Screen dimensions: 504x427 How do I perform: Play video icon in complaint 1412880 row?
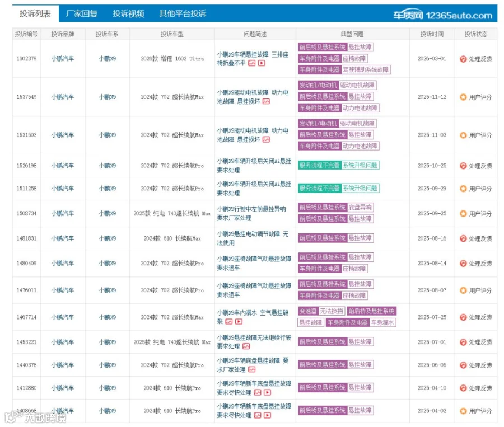tap(268, 393)
